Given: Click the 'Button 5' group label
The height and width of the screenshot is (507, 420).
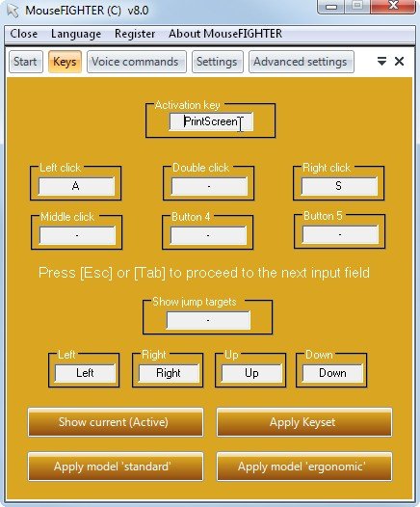Looking at the screenshot, I should point(323,216).
